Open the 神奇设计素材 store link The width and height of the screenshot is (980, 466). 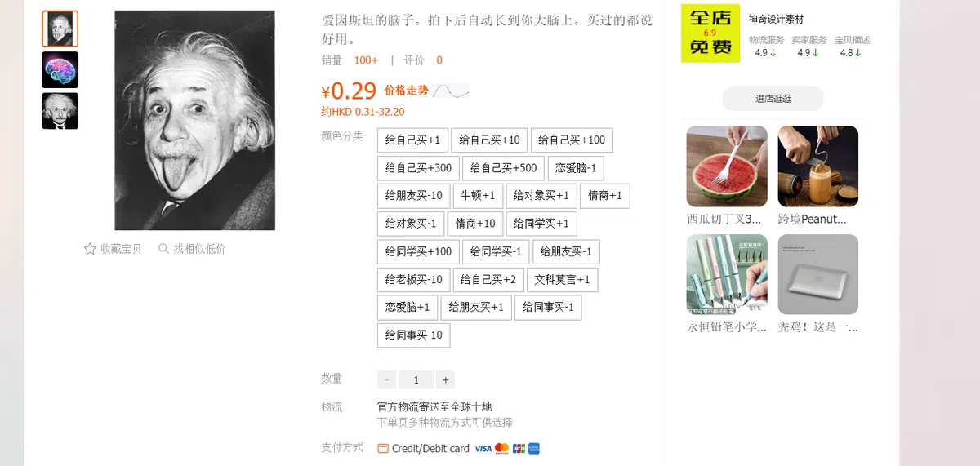pyautogui.click(x=776, y=20)
